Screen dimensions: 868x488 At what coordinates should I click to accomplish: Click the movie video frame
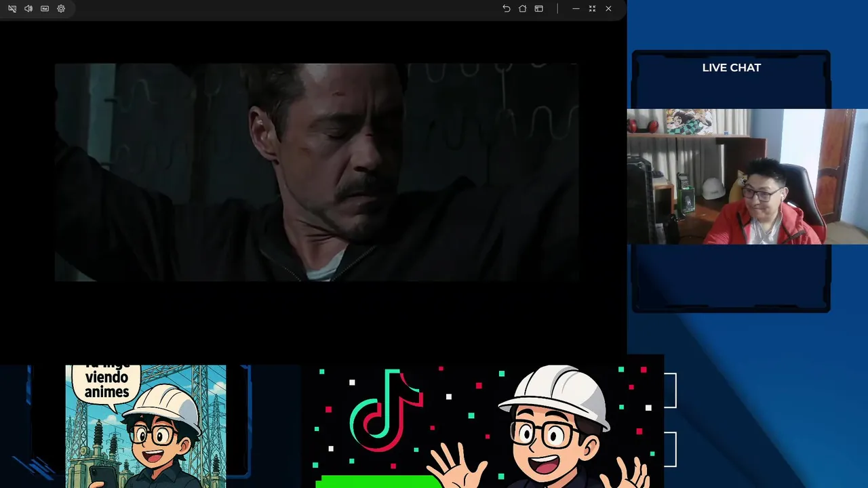[x=316, y=172]
